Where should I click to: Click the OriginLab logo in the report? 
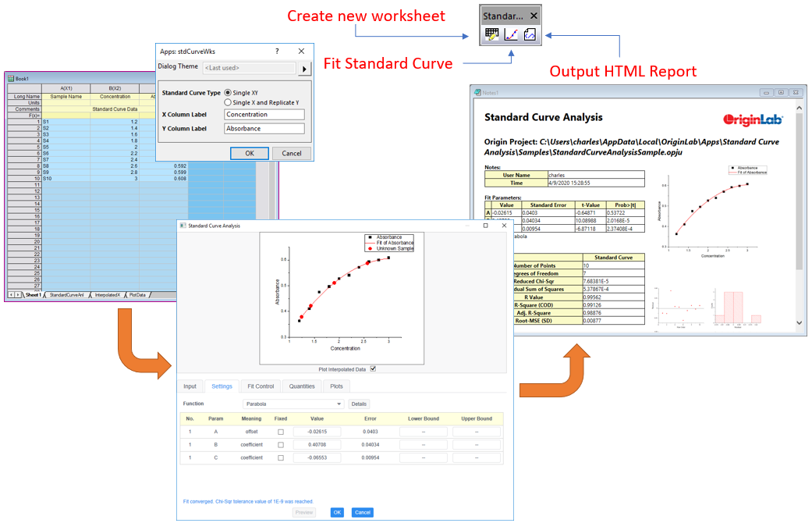tap(753, 119)
